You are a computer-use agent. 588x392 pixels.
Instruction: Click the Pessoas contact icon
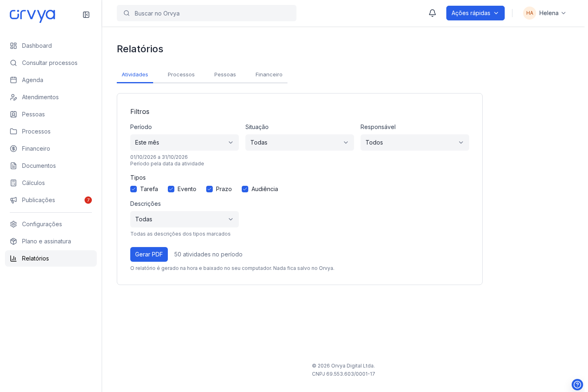tap(13, 114)
